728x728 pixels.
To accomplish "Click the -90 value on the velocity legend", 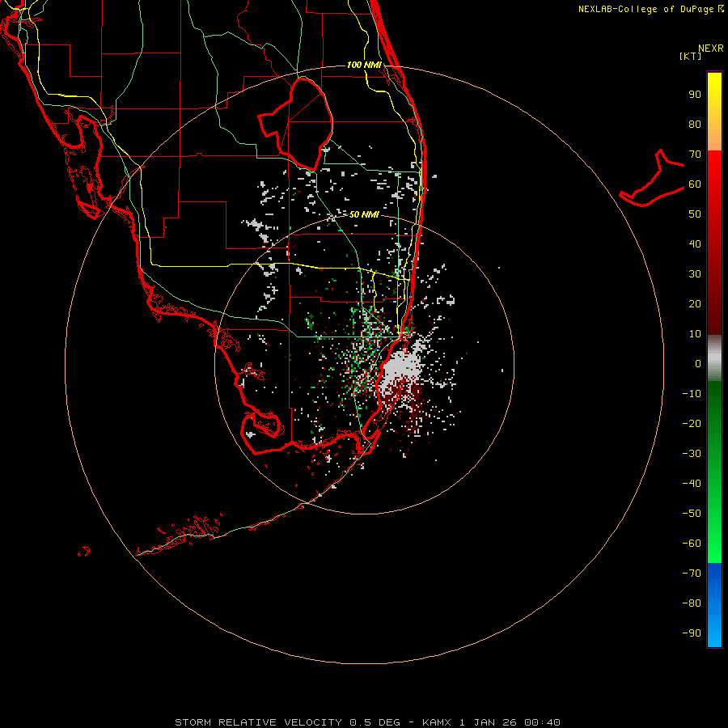I will [x=692, y=633].
